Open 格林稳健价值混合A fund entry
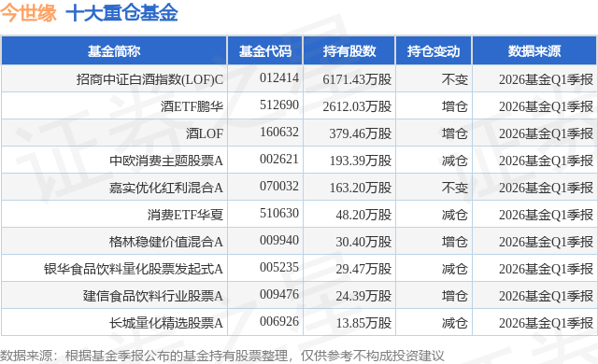Screen dimensions: 598x364 166,242
